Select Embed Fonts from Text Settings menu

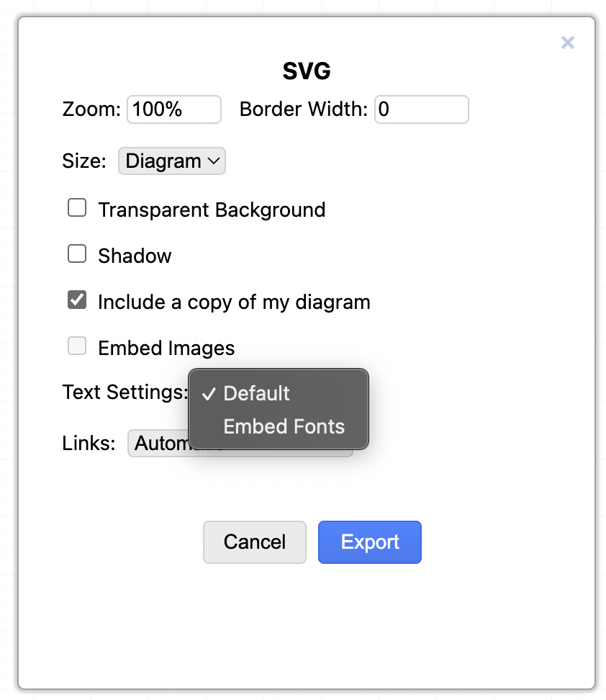point(284,426)
